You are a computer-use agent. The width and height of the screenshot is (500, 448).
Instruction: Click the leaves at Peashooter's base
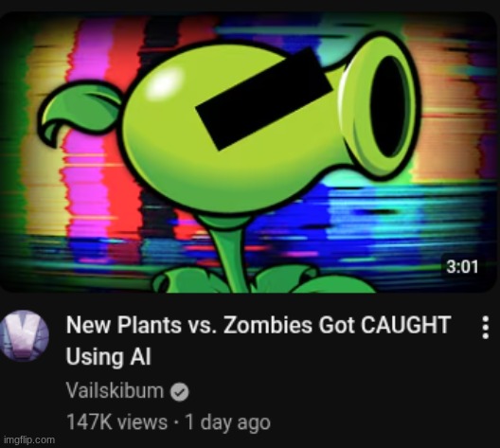click(x=261, y=279)
